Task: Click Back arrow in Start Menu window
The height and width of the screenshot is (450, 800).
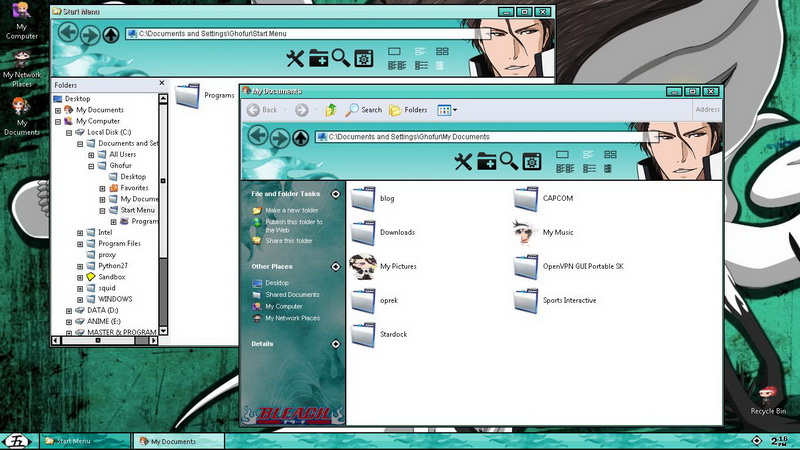Action: (67, 32)
